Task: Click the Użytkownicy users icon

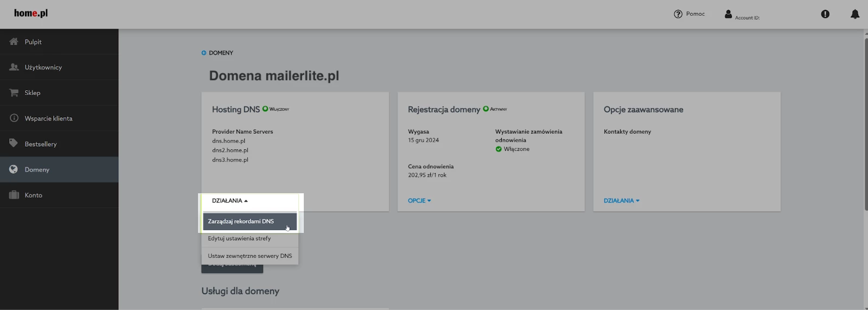Action: point(14,67)
